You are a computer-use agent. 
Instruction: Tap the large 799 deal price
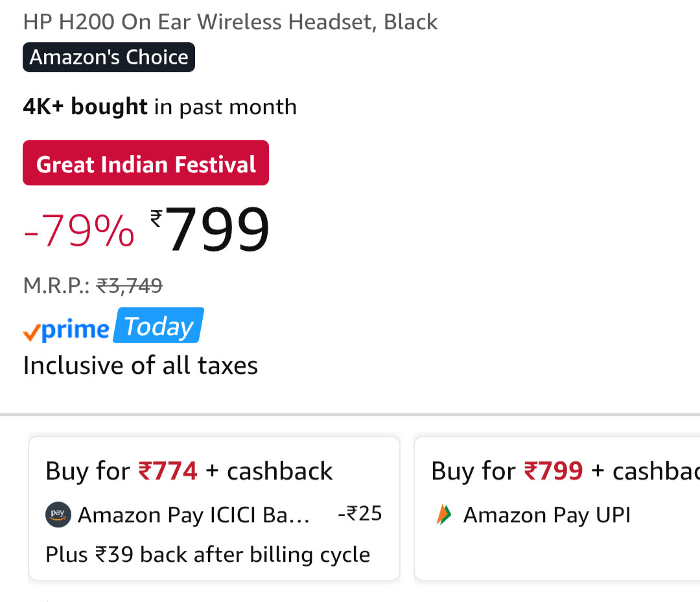tap(218, 230)
